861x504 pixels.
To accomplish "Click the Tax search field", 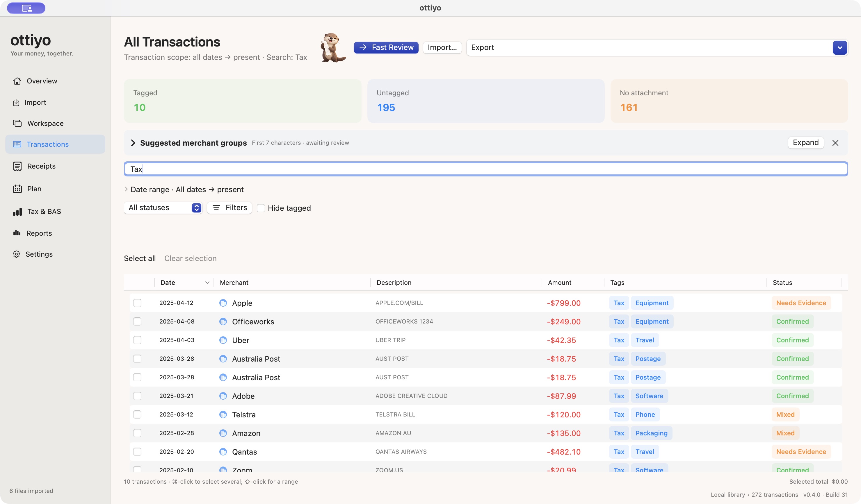I will tap(485, 169).
